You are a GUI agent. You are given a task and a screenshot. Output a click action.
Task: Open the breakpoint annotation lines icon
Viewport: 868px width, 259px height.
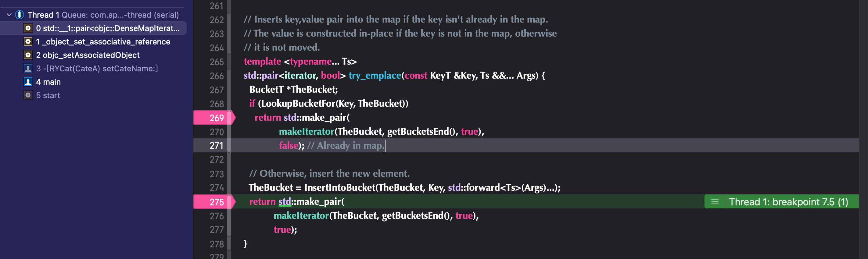click(714, 202)
